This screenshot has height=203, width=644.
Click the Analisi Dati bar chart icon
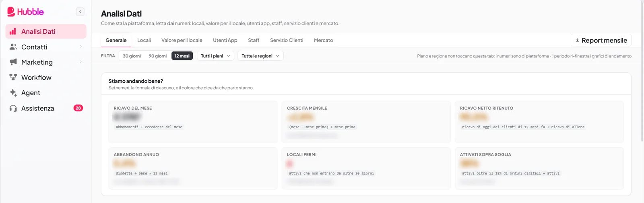coord(13,31)
